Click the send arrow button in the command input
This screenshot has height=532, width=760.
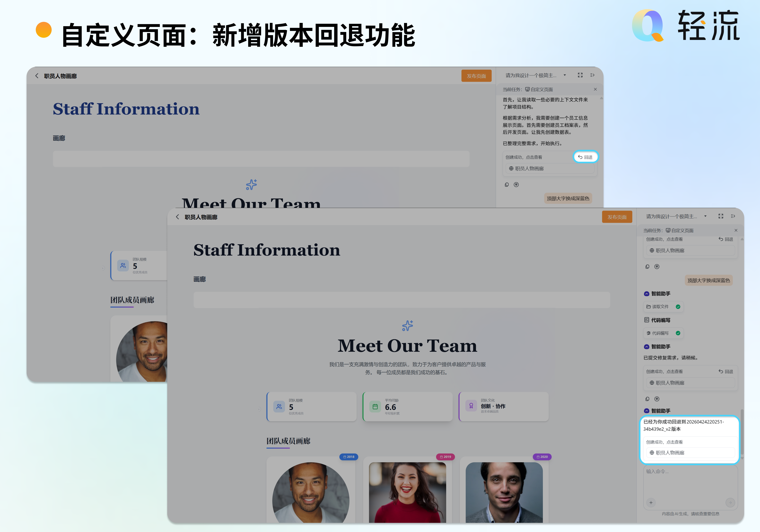tap(730, 502)
